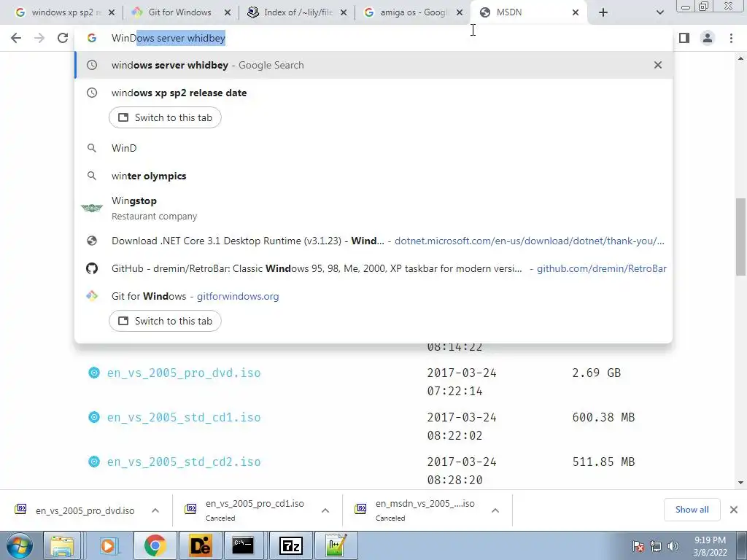Click the GitHub octocat icon
The image size is (747, 560).
(91, 268)
